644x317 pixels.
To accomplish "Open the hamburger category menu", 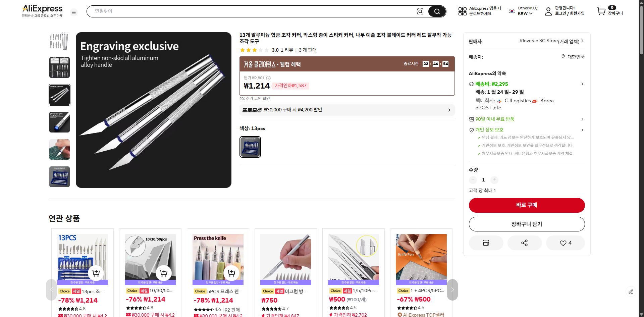I will 74,12.
